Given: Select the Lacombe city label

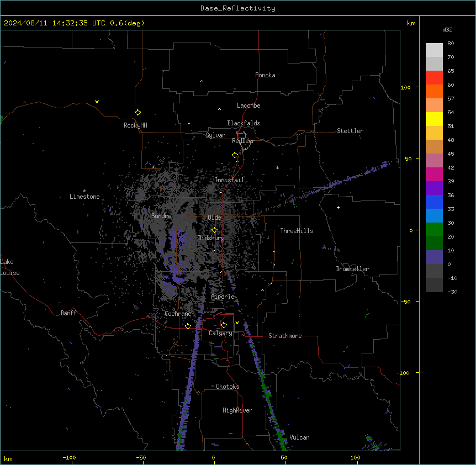Looking at the screenshot, I should pos(248,105).
